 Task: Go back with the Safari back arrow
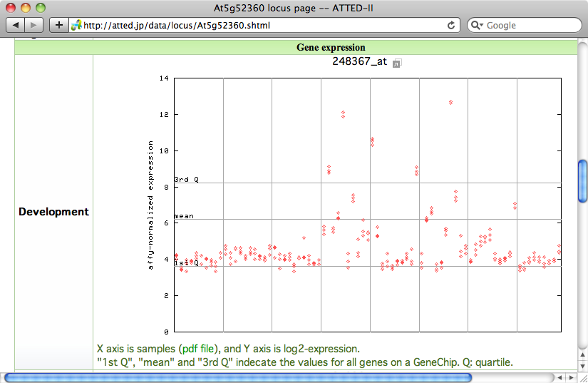(x=16, y=25)
